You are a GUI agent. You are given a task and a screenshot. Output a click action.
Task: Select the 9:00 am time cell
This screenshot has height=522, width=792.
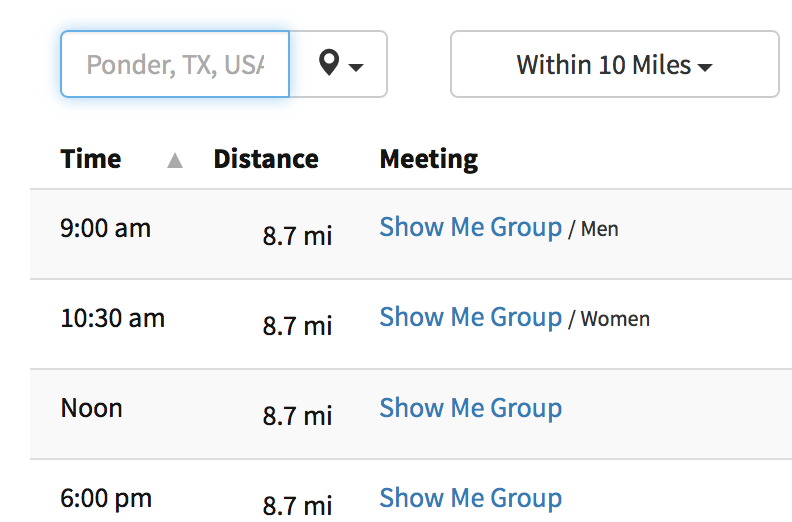coord(106,228)
